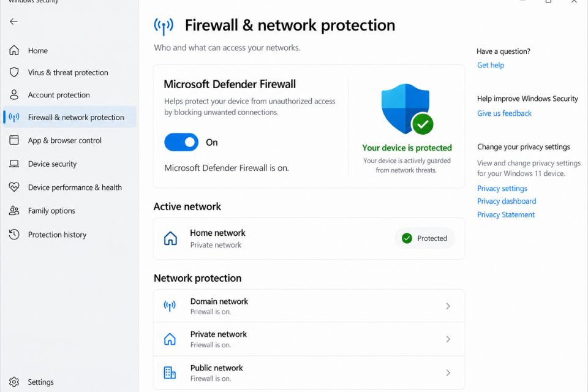Expand the Private network chevron
The width and height of the screenshot is (588, 392).
(x=448, y=339)
